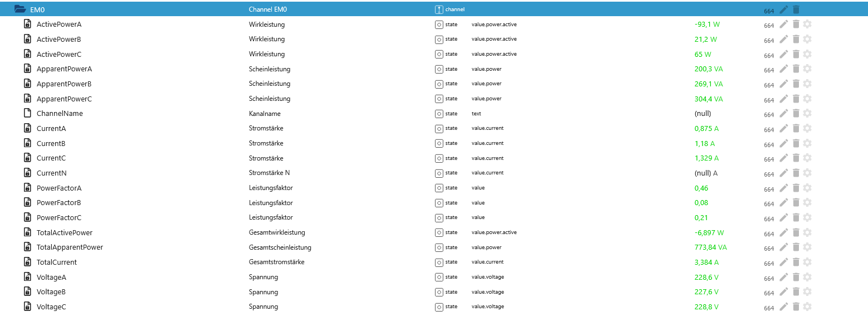The width and height of the screenshot is (868, 316).
Task: Collapse the EM0 channel folder
Action: 20,9
